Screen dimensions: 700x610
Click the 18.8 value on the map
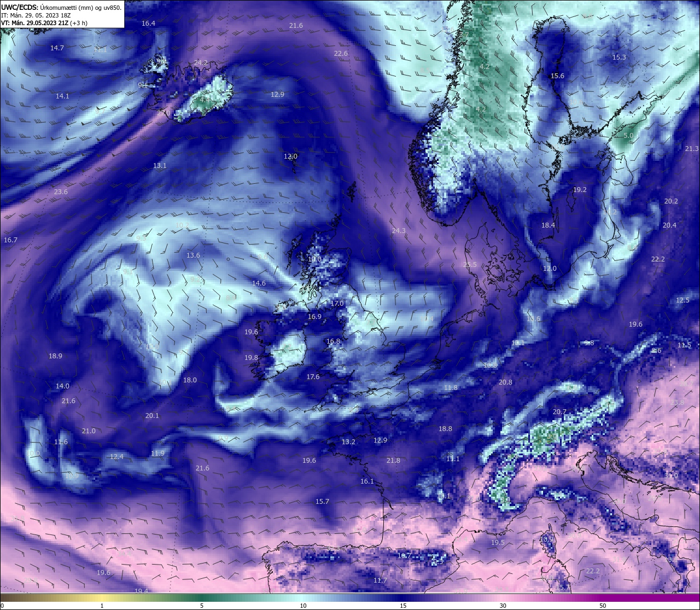445,429
